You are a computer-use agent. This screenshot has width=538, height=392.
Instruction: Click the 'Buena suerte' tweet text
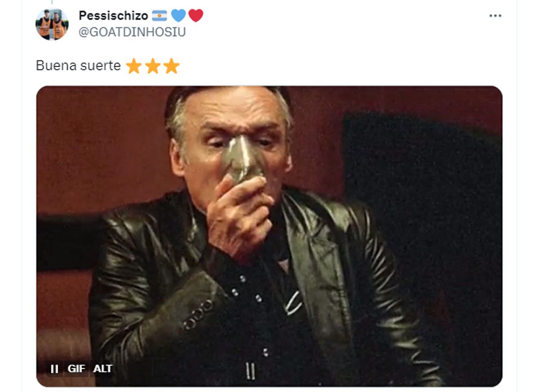tap(78, 66)
